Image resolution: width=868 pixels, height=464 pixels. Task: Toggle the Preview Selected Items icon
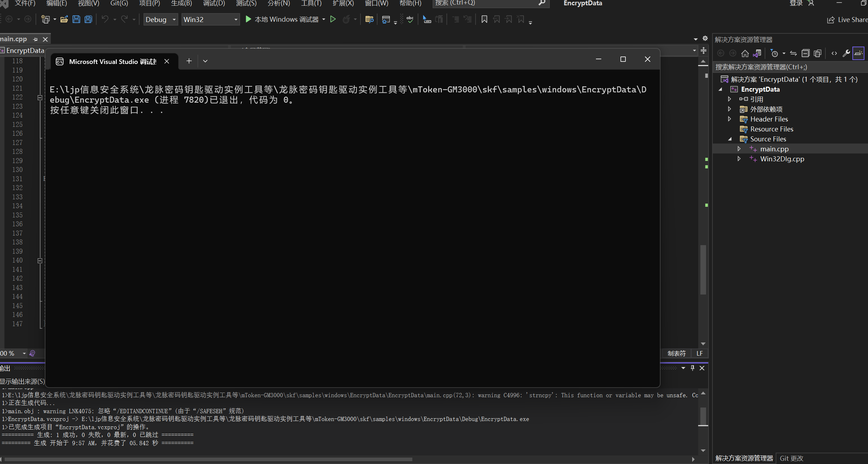point(858,53)
